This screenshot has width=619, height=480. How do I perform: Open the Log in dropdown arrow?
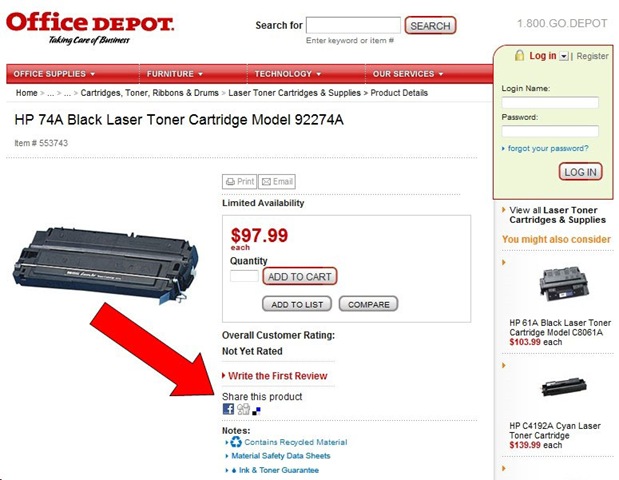pos(564,57)
